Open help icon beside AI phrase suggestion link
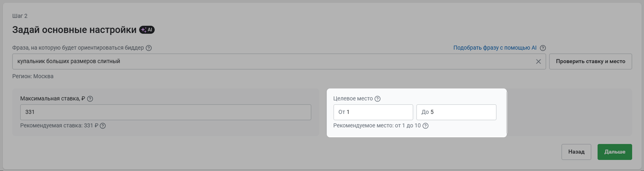Viewport: 644px width, 171px height. tap(543, 48)
